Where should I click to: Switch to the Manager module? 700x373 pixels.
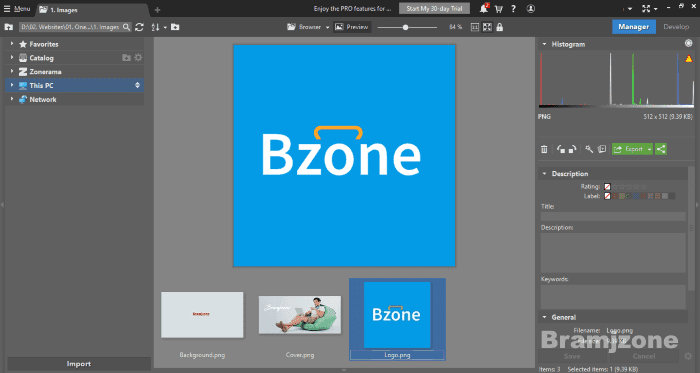tap(633, 27)
